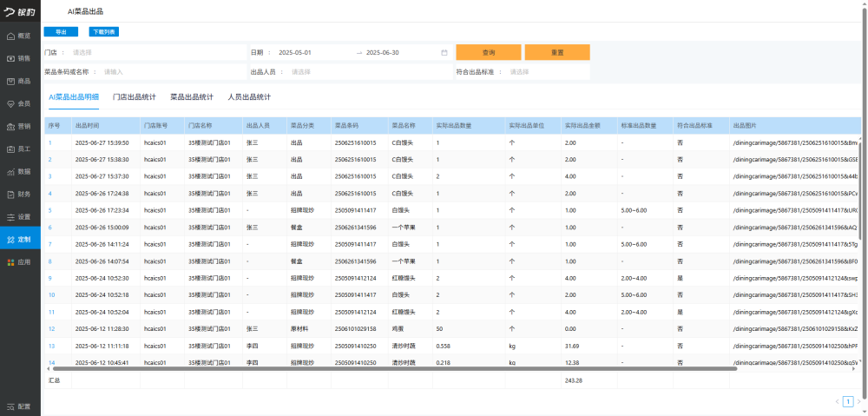
Task: Open the 会员 members sidebar item
Action: pyautogui.click(x=20, y=103)
